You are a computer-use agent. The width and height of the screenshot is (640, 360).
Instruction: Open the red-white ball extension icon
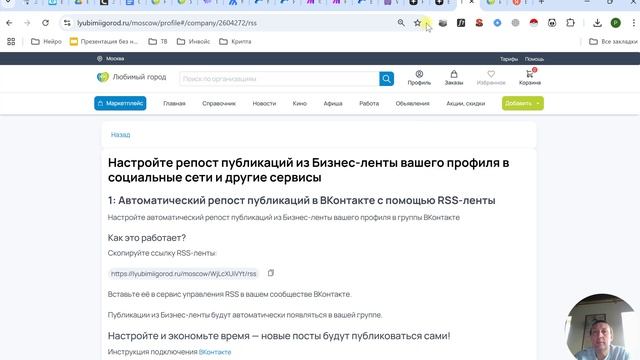point(533,23)
